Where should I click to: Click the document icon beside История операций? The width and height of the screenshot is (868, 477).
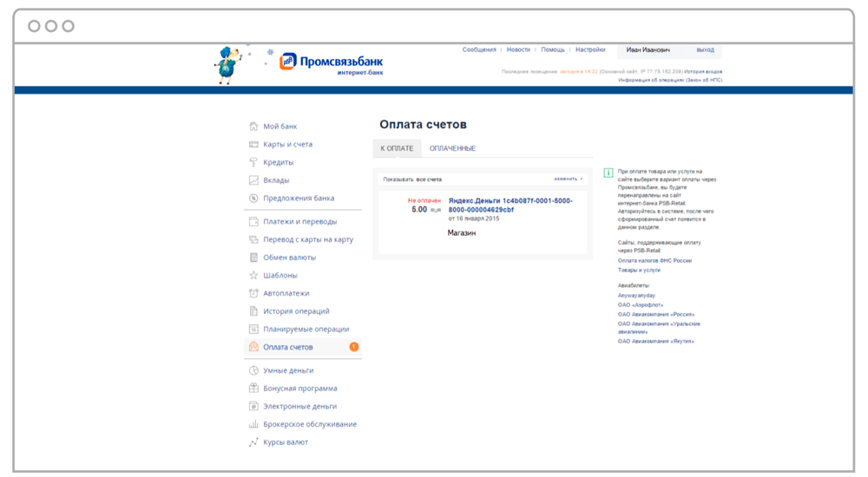pos(253,311)
